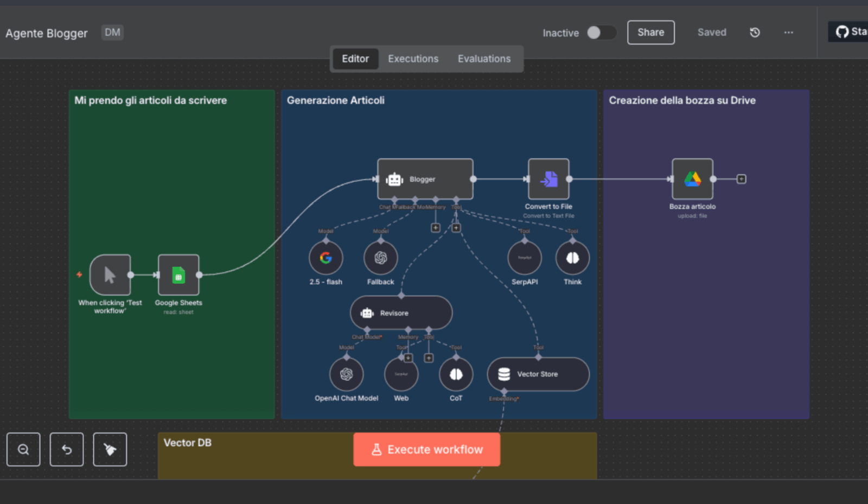868x504 pixels.
Task: Open the three-dot workflow options menu
Action: pos(788,33)
